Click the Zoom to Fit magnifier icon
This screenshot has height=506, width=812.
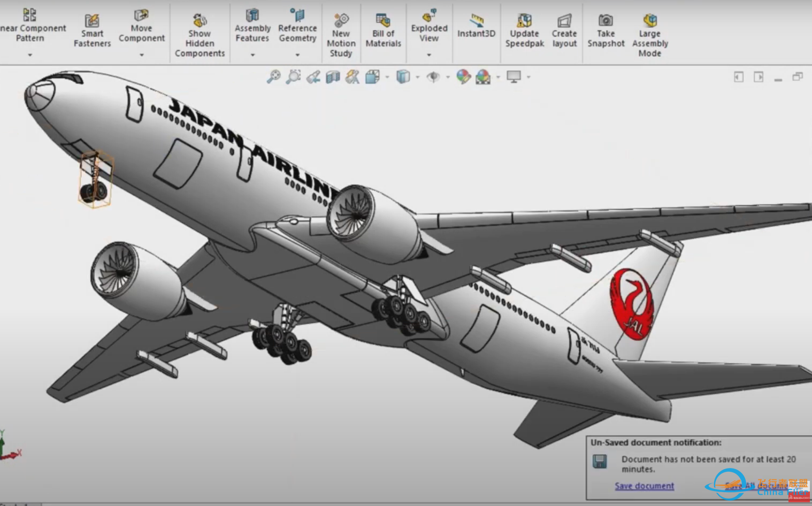point(273,76)
